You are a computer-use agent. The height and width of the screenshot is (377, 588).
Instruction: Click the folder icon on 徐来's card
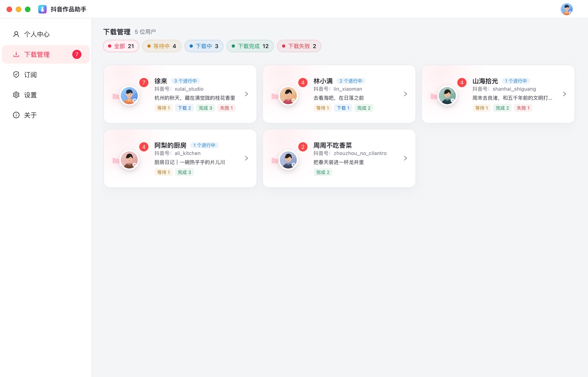(x=115, y=96)
